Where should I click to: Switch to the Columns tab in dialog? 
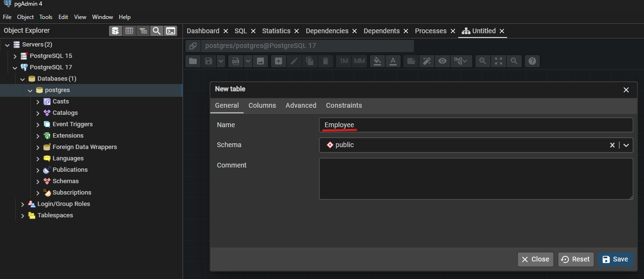(262, 105)
